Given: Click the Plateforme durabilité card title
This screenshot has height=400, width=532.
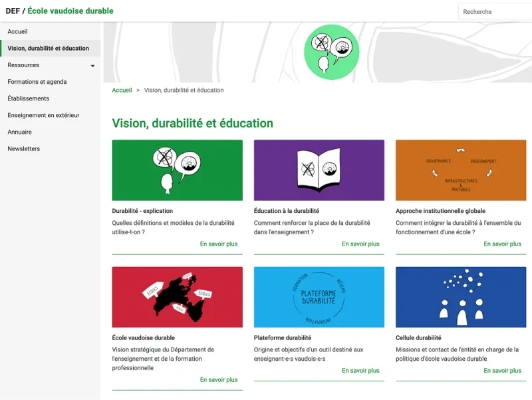Looking at the screenshot, I should point(282,337).
